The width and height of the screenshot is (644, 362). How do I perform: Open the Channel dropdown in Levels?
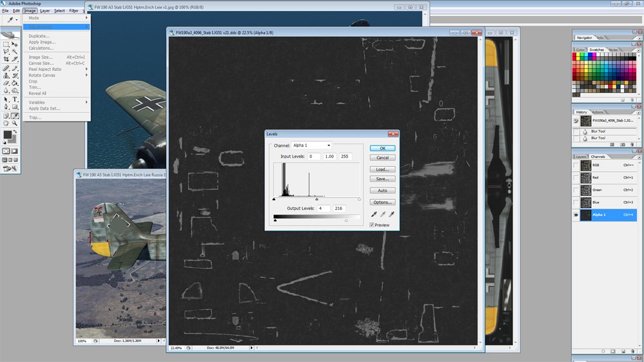click(311, 146)
